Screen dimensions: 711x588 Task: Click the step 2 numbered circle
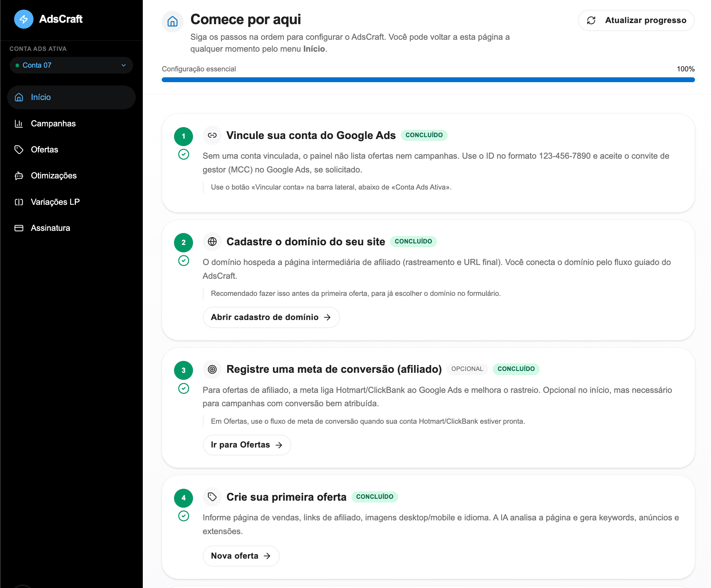click(183, 242)
